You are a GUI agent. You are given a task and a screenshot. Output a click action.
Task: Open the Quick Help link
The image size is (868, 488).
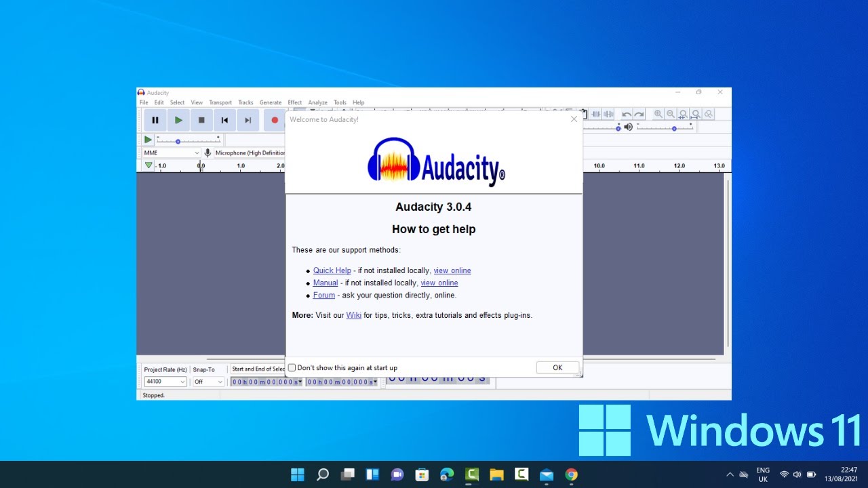point(332,270)
